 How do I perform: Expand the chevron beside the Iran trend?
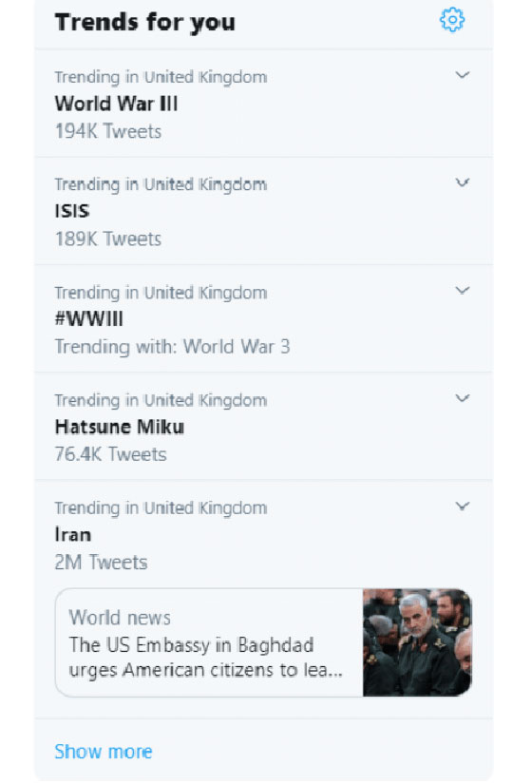pos(463,506)
